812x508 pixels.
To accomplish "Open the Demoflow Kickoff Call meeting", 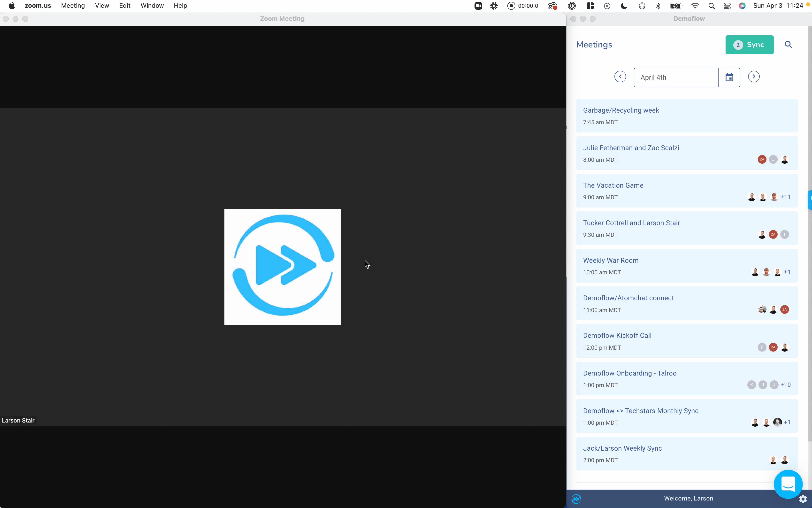I will 687,341.
